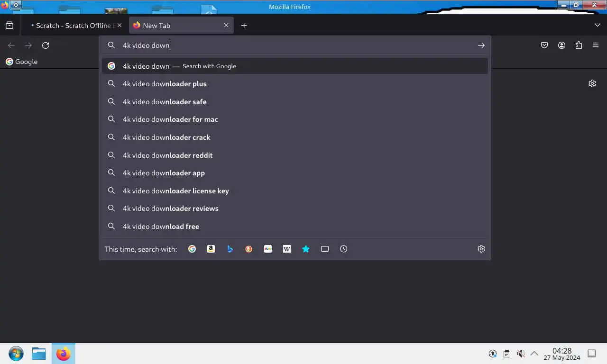This screenshot has height=364, width=607.
Task: Close the New Tab tab
Action: [x=226, y=26]
